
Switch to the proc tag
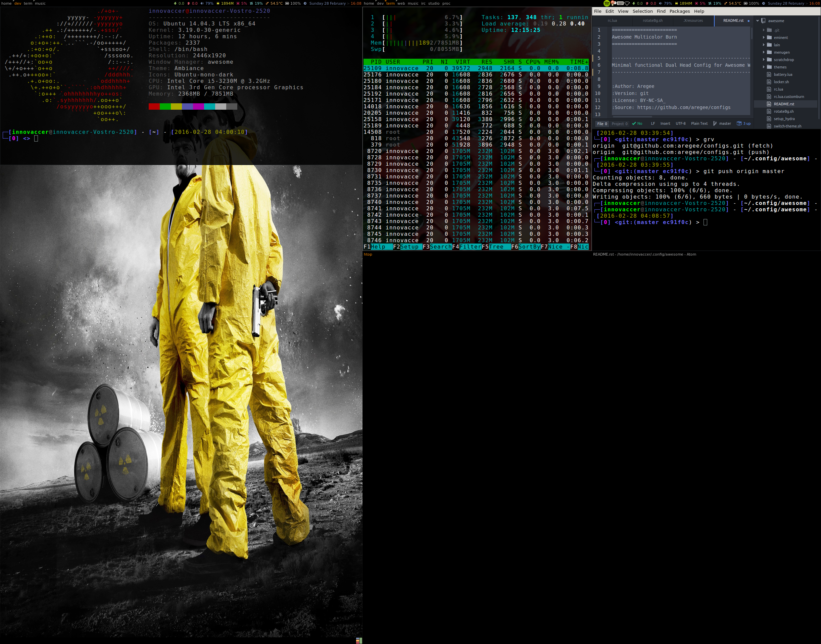[x=446, y=3]
